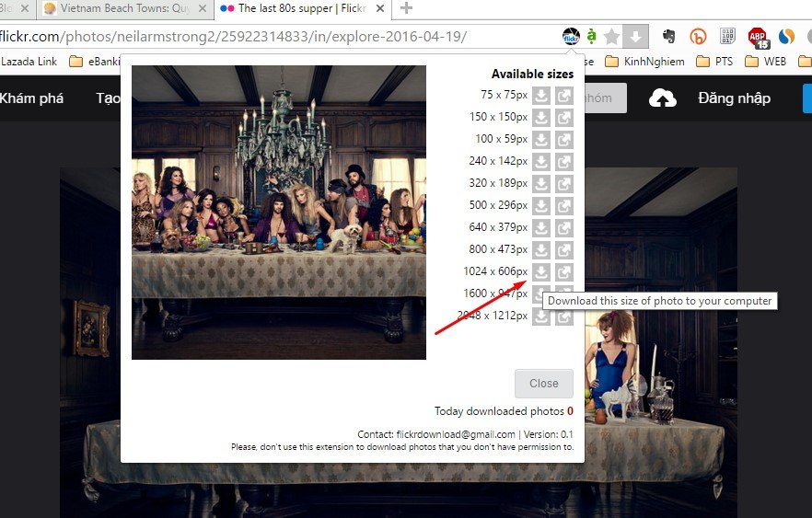
Task: Open the green translate extension icon
Action: tap(591, 36)
